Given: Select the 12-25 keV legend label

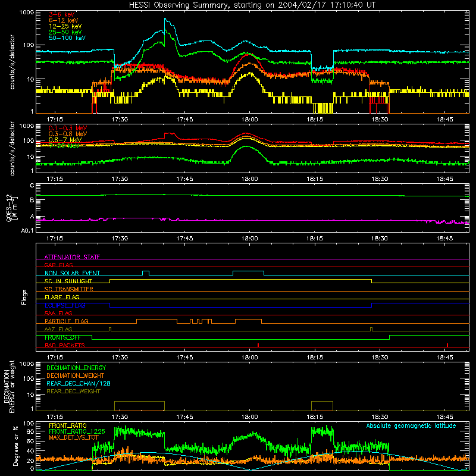Looking at the screenshot, I should 65,26.
